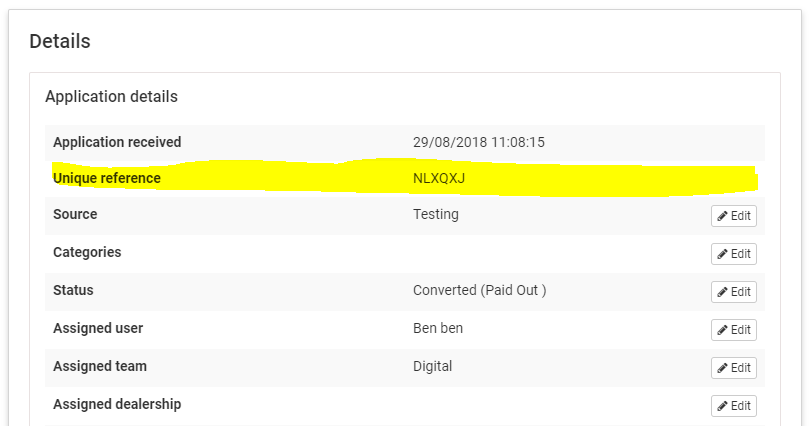This screenshot has width=810, height=426.
Task: Click the 'Categories' row label
Action: [x=87, y=252]
